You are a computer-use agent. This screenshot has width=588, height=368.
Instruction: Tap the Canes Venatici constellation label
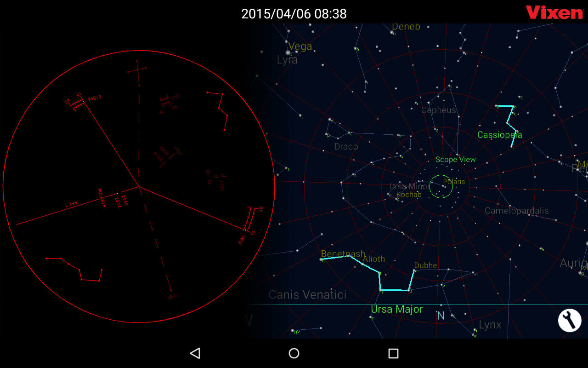click(308, 295)
